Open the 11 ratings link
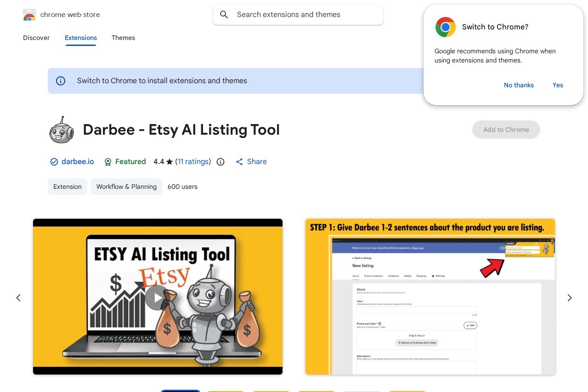Screen dimensions: 588x392 tap(193, 162)
